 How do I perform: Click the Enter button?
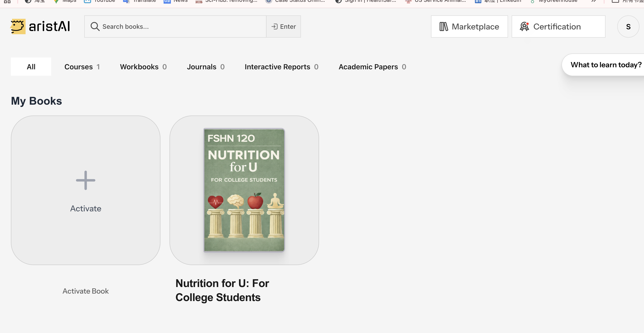[283, 26]
